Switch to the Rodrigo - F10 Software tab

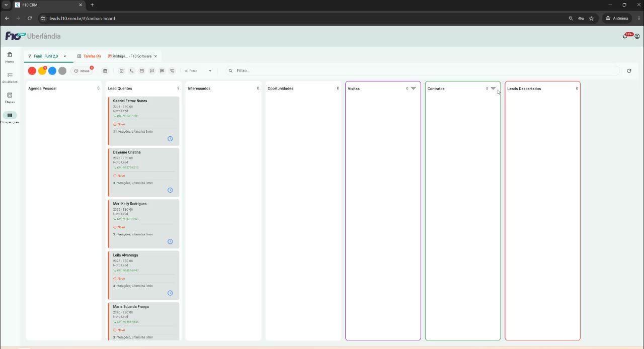tap(130, 56)
